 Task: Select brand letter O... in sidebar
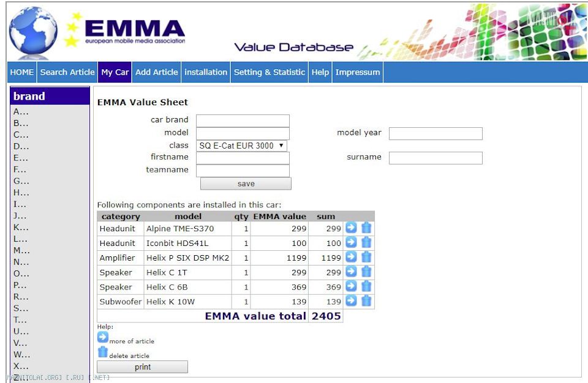click(x=21, y=273)
